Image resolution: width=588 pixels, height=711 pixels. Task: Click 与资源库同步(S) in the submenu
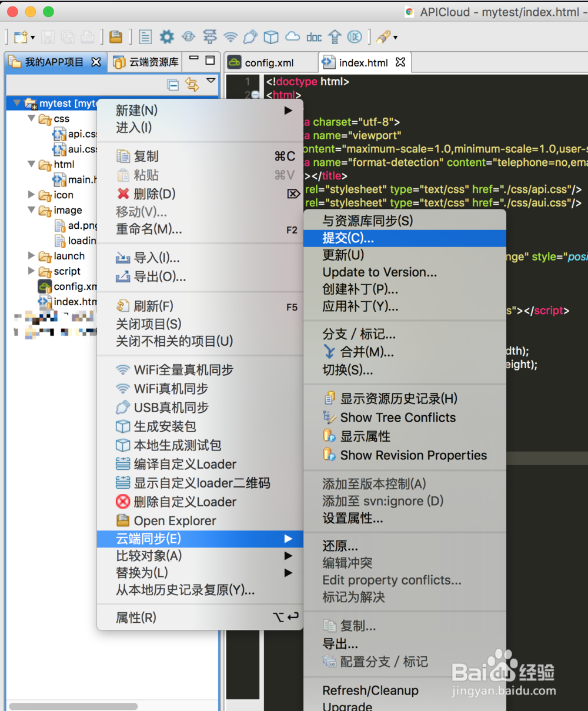405,221
